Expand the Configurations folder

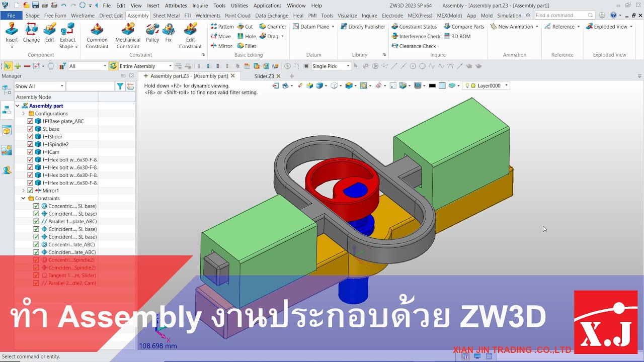tap(23, 114)
